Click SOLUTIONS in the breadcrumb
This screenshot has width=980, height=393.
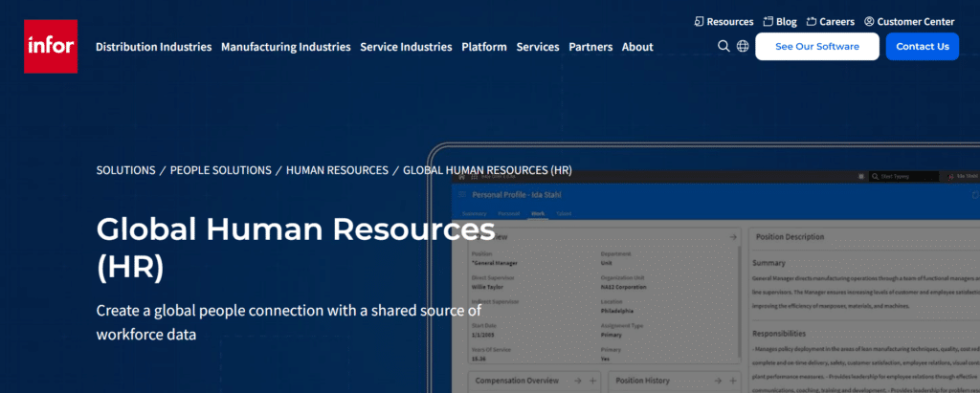[125, 170]
